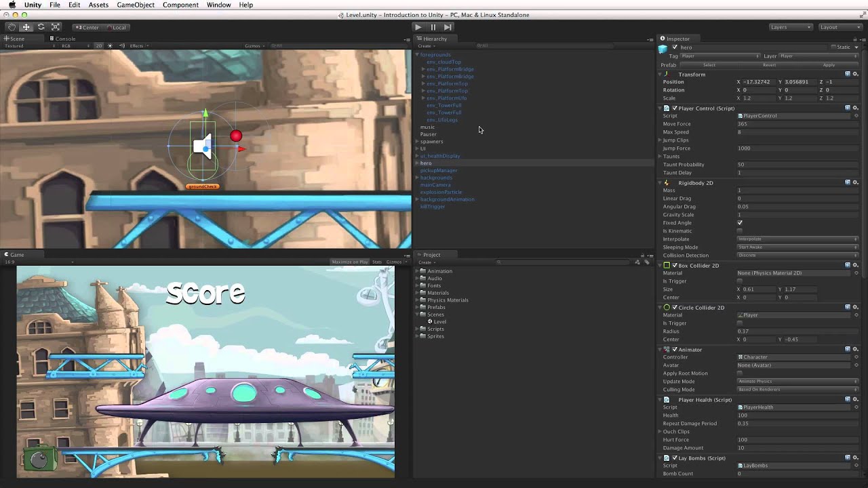Open Player Health script gear menu
The width and height of the screenshot is (868, 488).
tap(856, 399)
